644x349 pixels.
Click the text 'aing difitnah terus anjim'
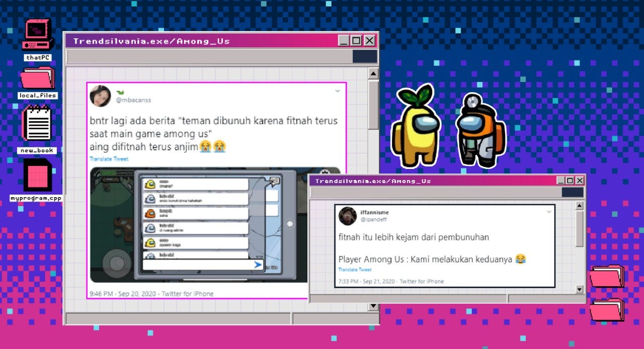pos(144,146)
